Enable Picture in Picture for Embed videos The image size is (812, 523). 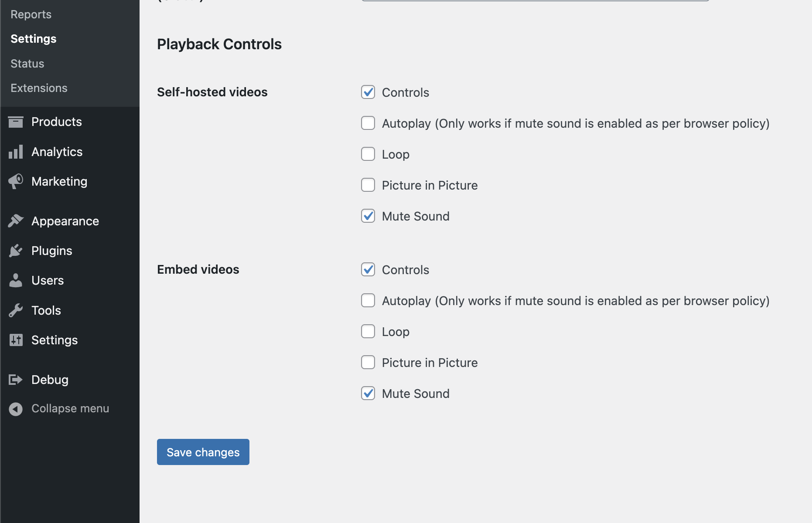click(368, 362)
